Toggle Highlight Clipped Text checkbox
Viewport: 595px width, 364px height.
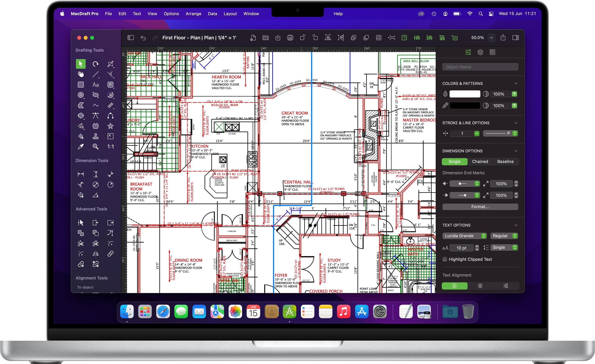[446, 259]
